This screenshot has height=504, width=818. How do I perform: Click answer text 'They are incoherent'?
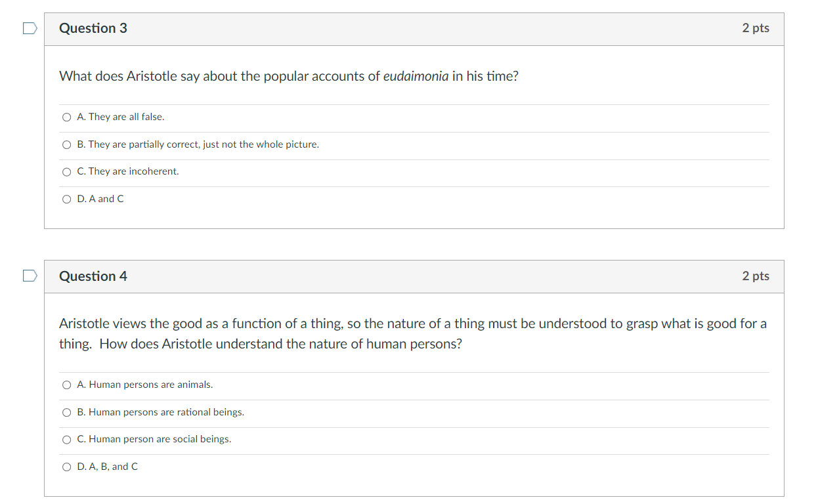pos(133,171)
